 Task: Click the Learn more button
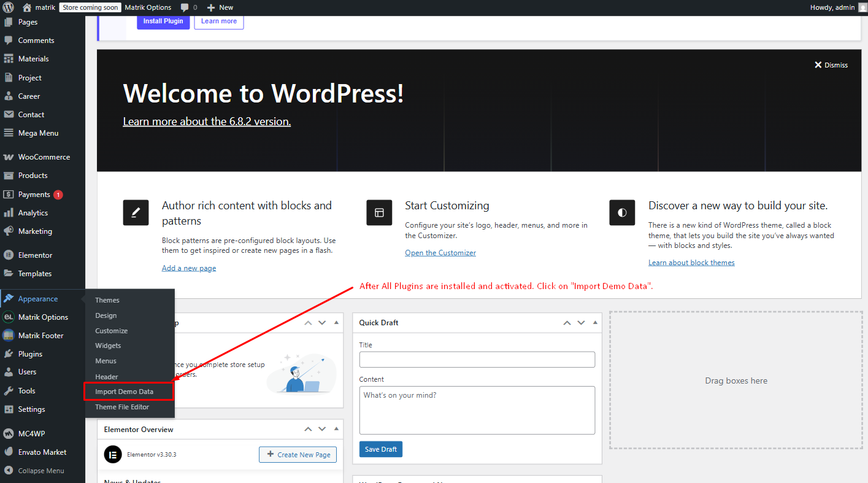(219, 21)
